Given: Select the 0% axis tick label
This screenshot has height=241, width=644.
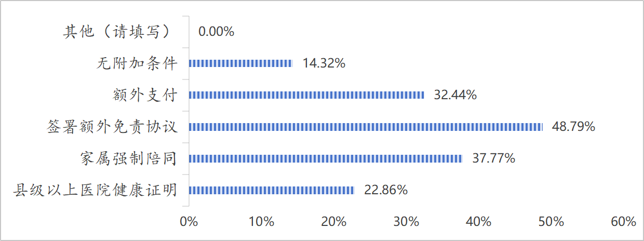Looking at the screenshot, I should (x=189, y=222).
